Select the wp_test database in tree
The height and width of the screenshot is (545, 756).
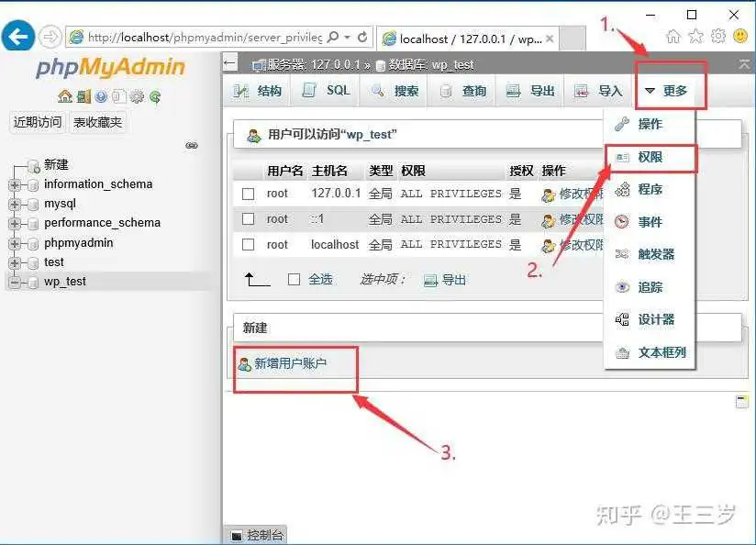pos(64,282)
